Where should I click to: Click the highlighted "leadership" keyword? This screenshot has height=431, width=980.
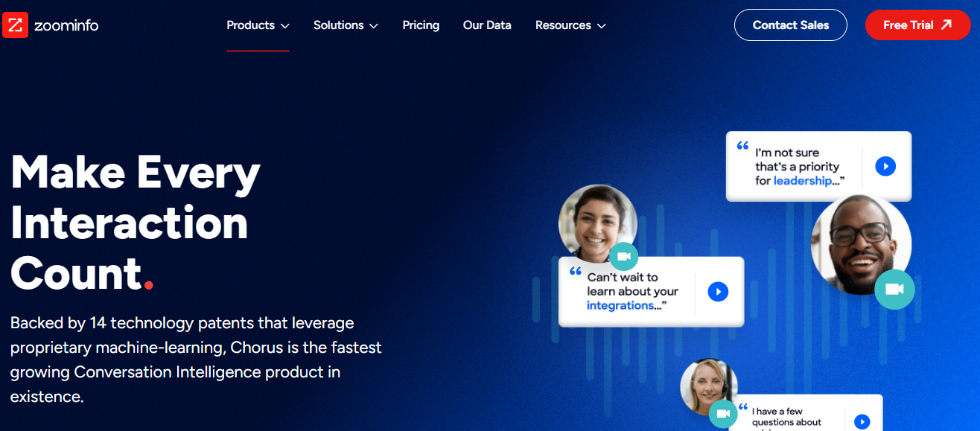tap(802, 181)
